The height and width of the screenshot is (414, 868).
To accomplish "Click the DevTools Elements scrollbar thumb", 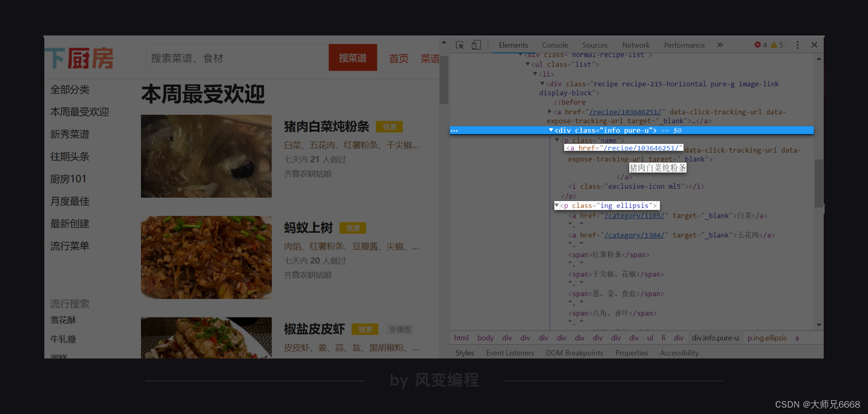I will [819, 183].
